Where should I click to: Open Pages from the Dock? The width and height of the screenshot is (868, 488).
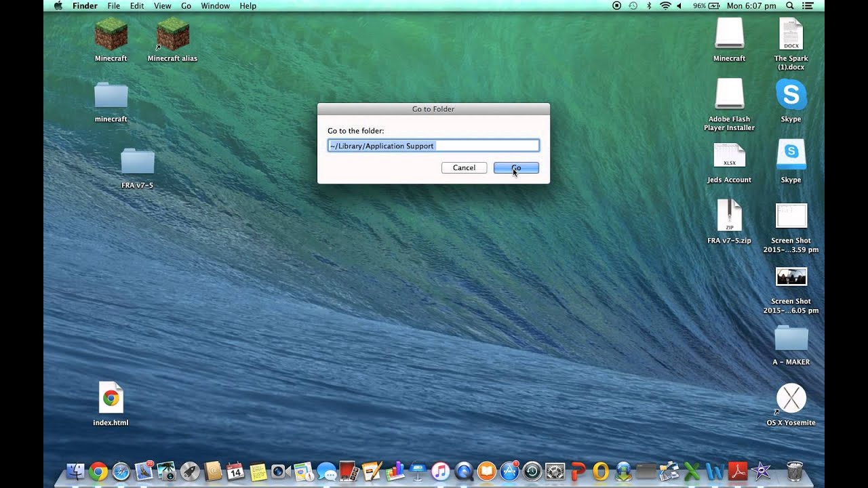click(372, 471)
